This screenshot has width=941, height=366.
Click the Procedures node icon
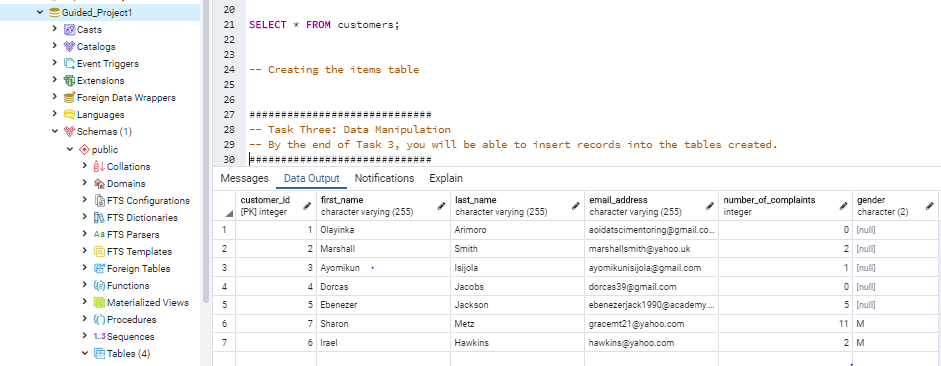[x=100, y=319]
